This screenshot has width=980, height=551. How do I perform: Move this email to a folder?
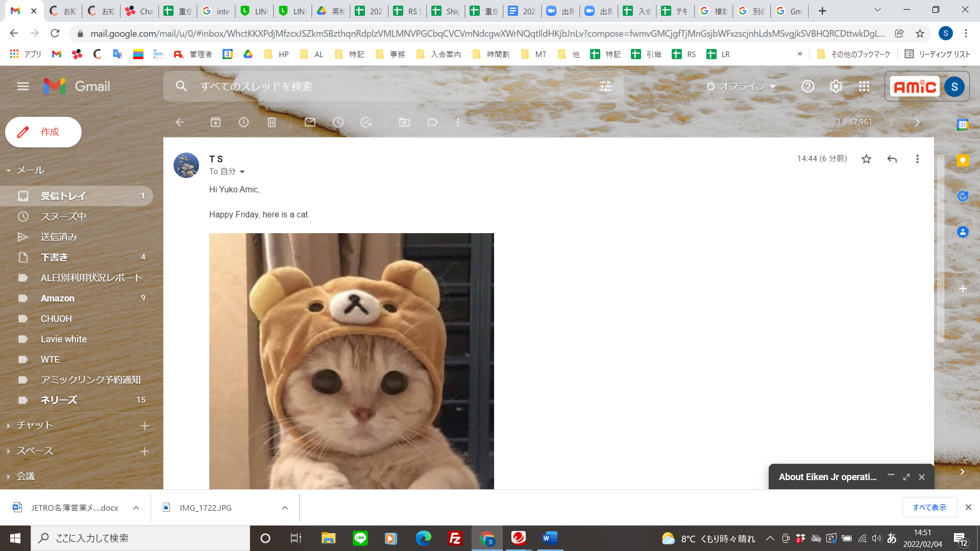[x=404, y=122]
